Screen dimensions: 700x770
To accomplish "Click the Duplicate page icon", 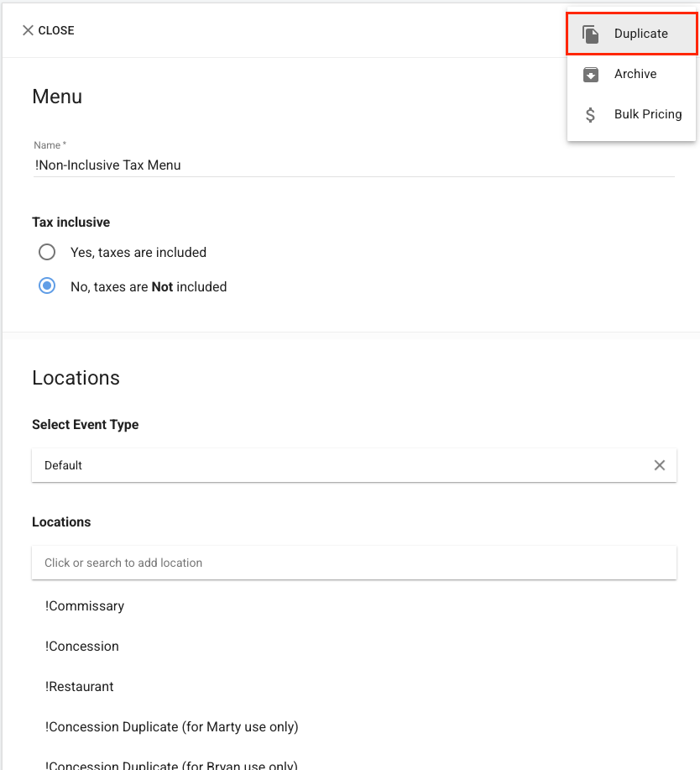I will [591, 34].
